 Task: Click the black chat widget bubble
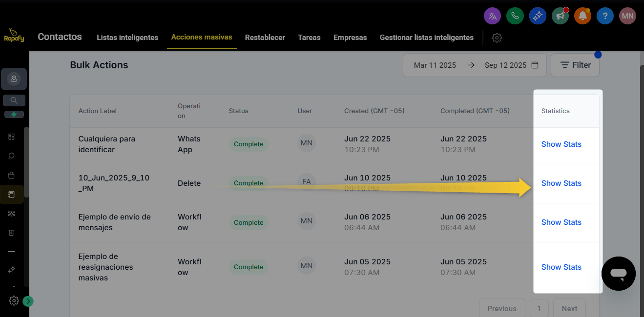click(618, 274)
